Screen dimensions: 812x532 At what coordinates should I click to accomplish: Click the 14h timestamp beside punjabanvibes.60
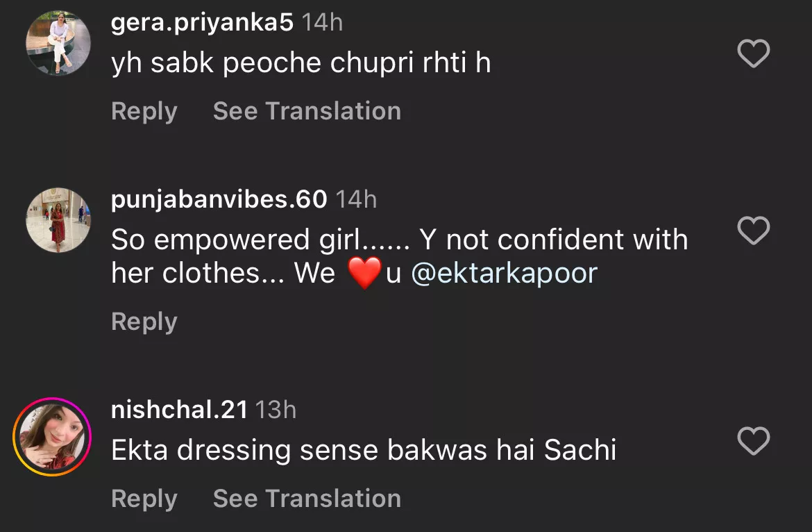(x=356, y=200)
